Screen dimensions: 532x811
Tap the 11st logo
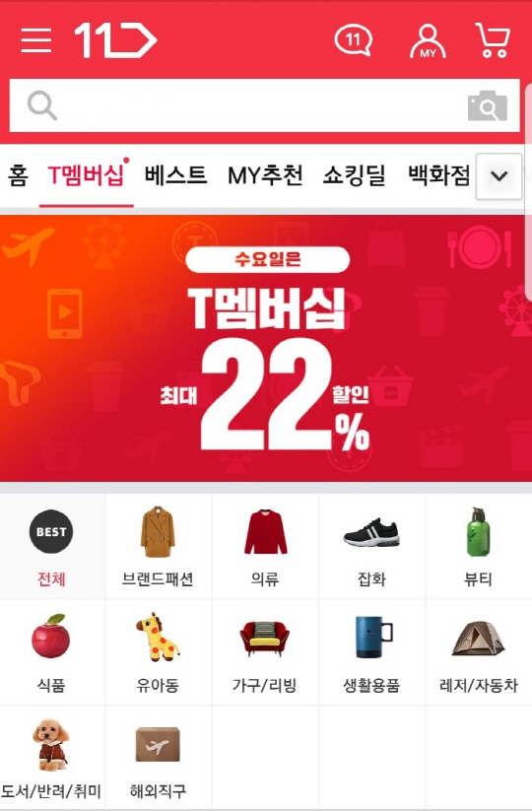116,39
